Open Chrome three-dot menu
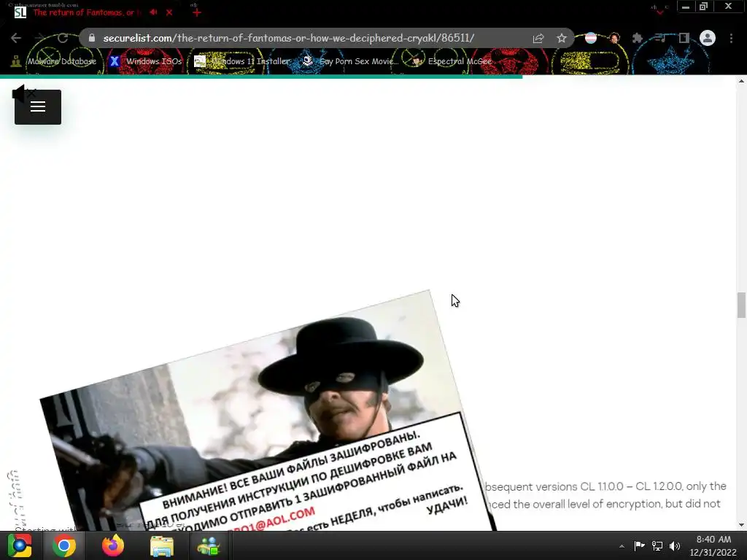Viewport: 747px width, 560px height. click(x=731, y=39)
